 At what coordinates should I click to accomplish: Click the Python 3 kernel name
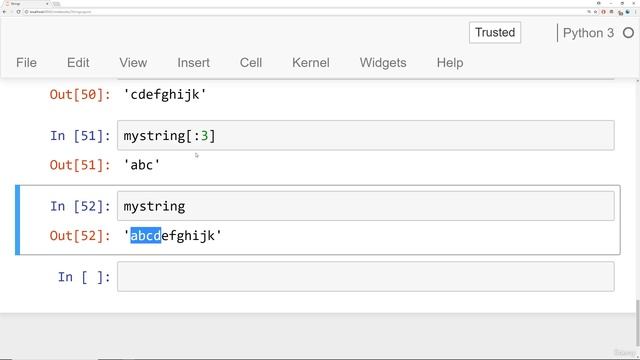[x=588, y=33]
